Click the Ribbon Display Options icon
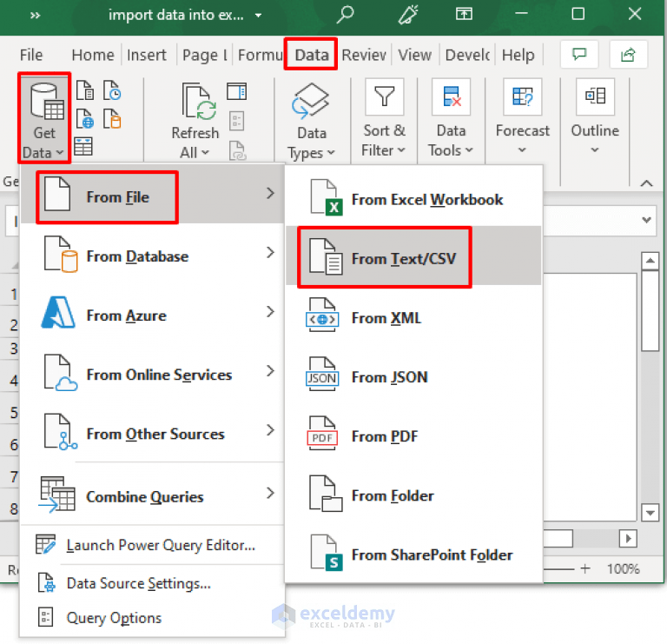The image size is (667, 644). pos(464,14)
